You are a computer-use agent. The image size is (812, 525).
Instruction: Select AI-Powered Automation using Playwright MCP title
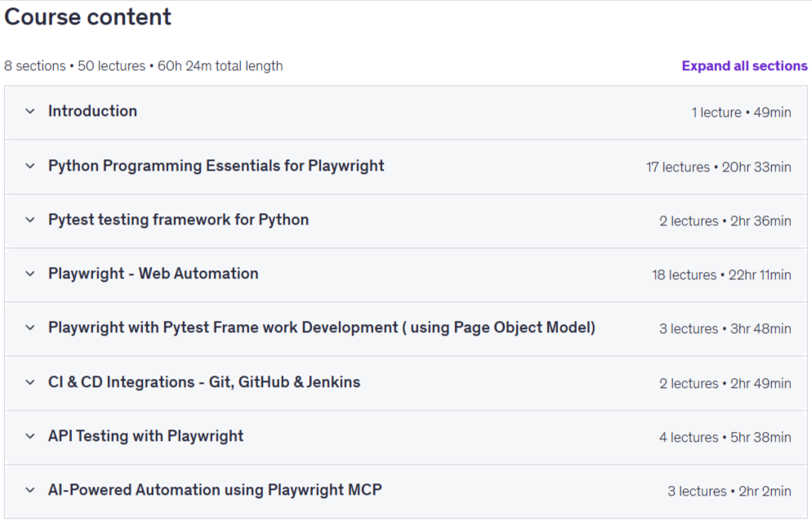[215, 490]
